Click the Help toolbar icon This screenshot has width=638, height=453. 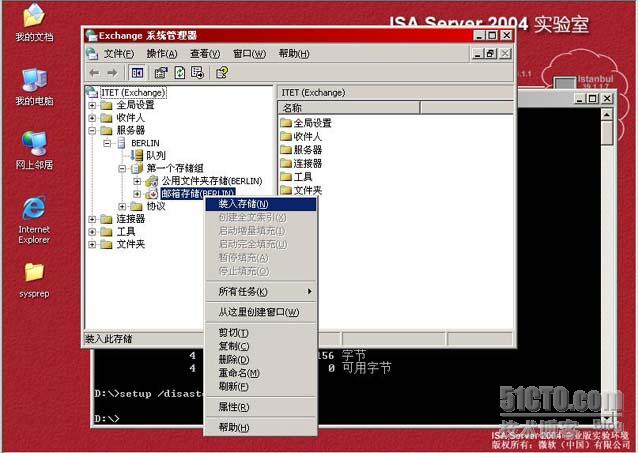point(222,72)
